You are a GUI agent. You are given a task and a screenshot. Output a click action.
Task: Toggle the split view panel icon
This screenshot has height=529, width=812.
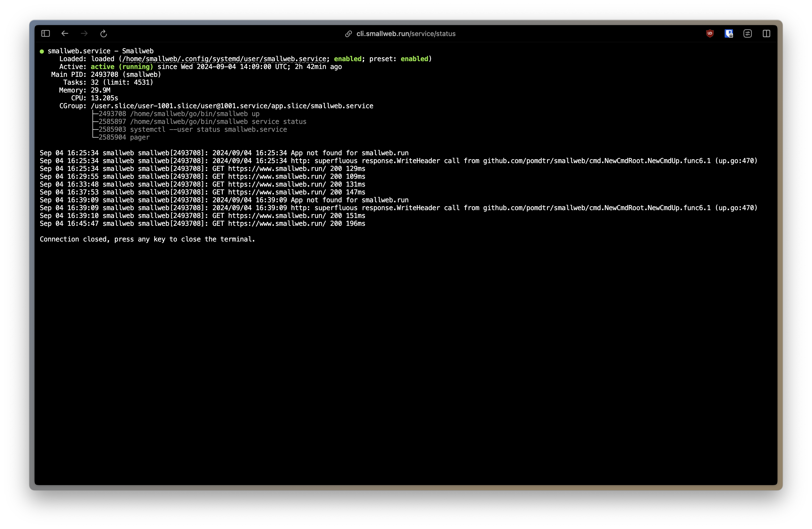(766, 33)
